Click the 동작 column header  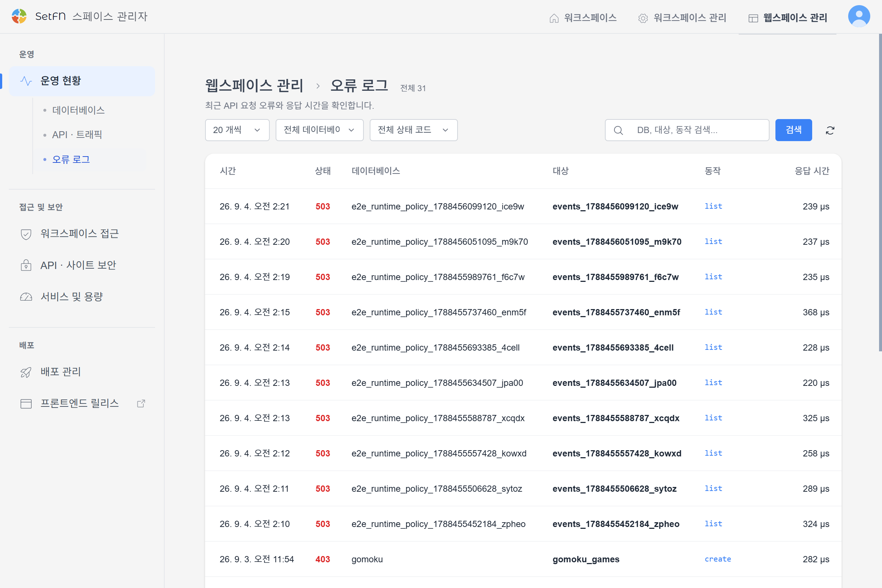click(713, 171)
